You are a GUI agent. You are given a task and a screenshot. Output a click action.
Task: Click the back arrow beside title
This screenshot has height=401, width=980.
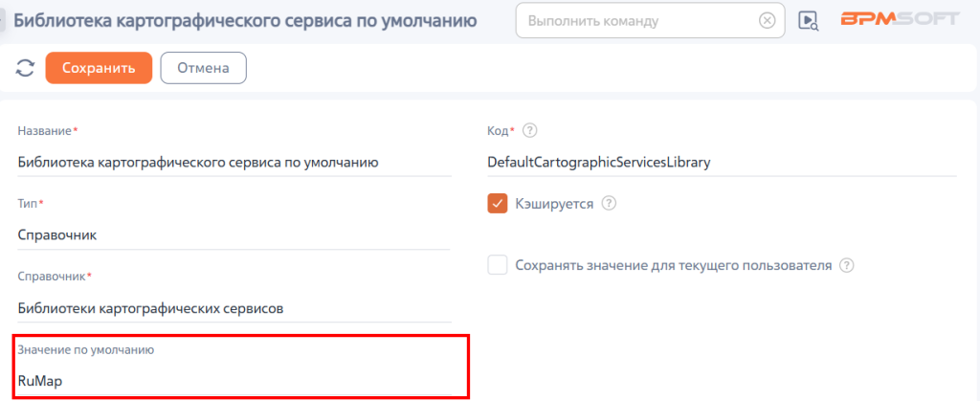pos(3,21)
